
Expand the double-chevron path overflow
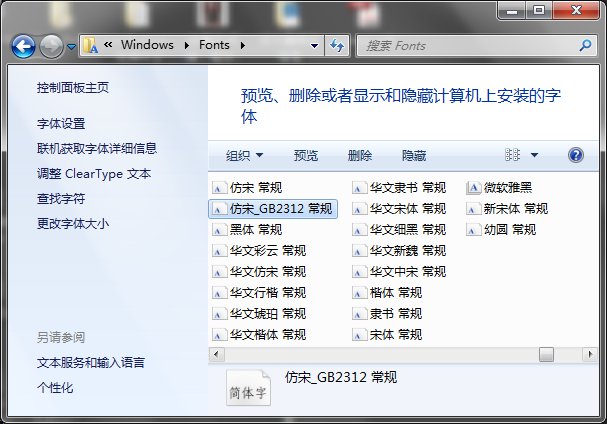(108, 45)
